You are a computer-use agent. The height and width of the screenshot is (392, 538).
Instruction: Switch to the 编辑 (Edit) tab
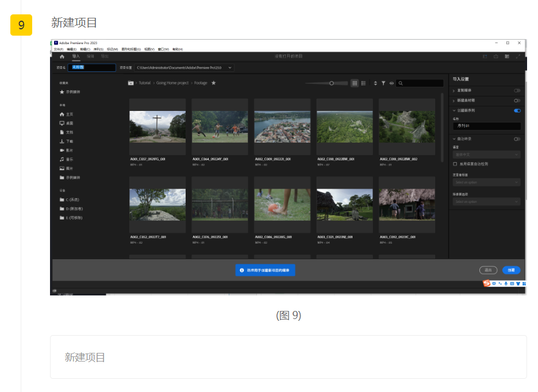(90, 56)
